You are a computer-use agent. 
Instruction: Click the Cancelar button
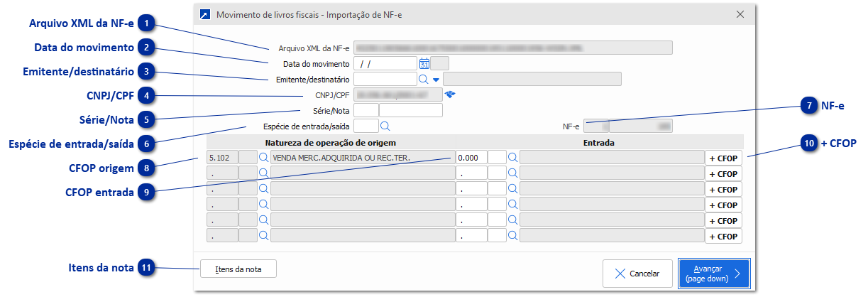pyautogui.click(x=637, y=274)
